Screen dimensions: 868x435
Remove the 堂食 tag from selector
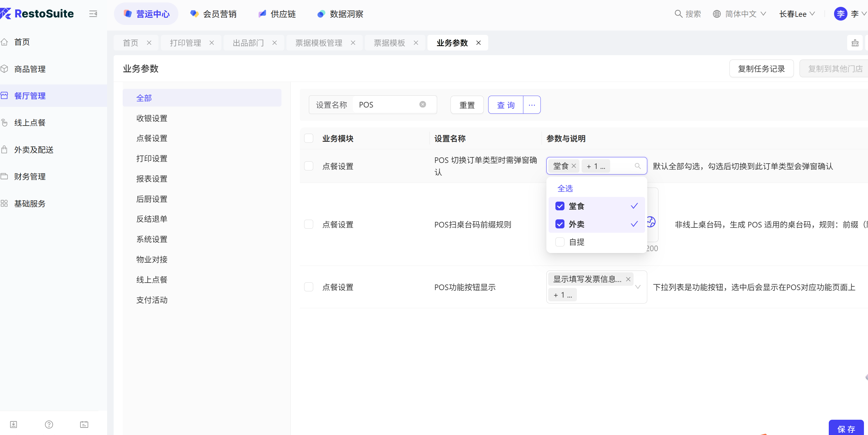574,166
